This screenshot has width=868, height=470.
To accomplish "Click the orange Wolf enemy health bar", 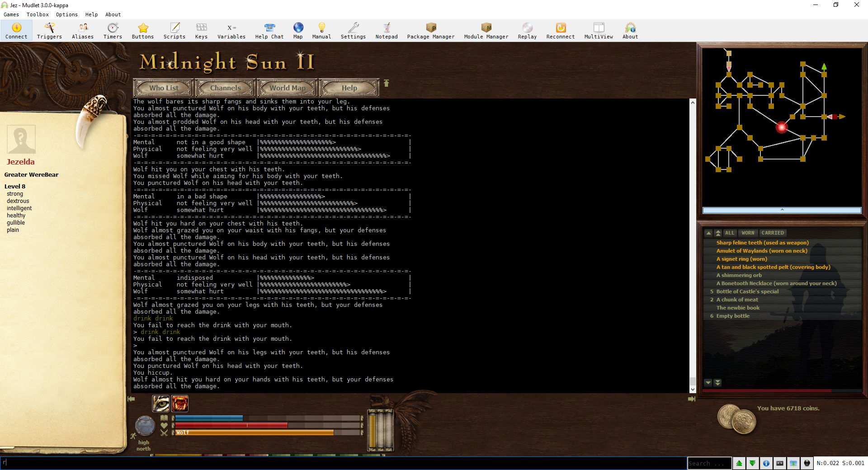I will (268, 432).
